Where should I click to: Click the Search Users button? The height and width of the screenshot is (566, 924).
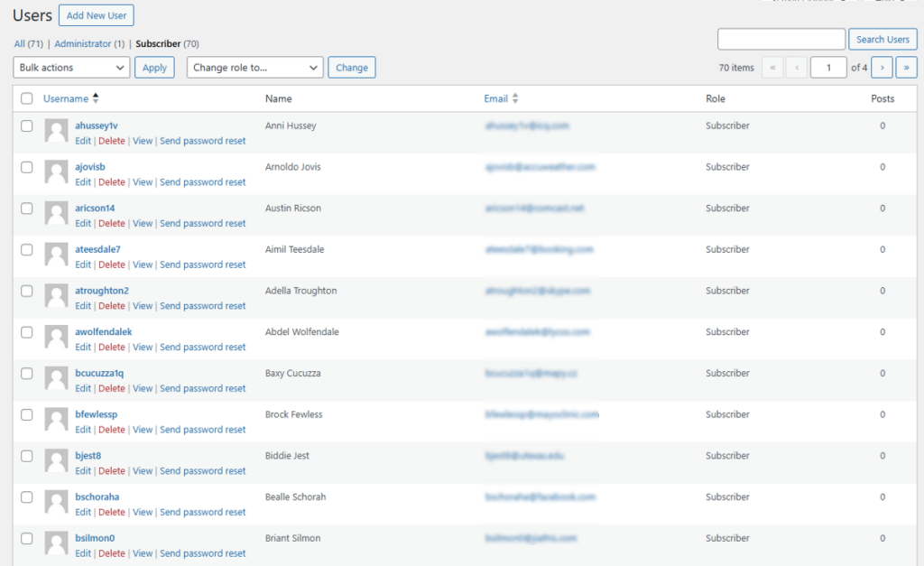click(882, 40)
